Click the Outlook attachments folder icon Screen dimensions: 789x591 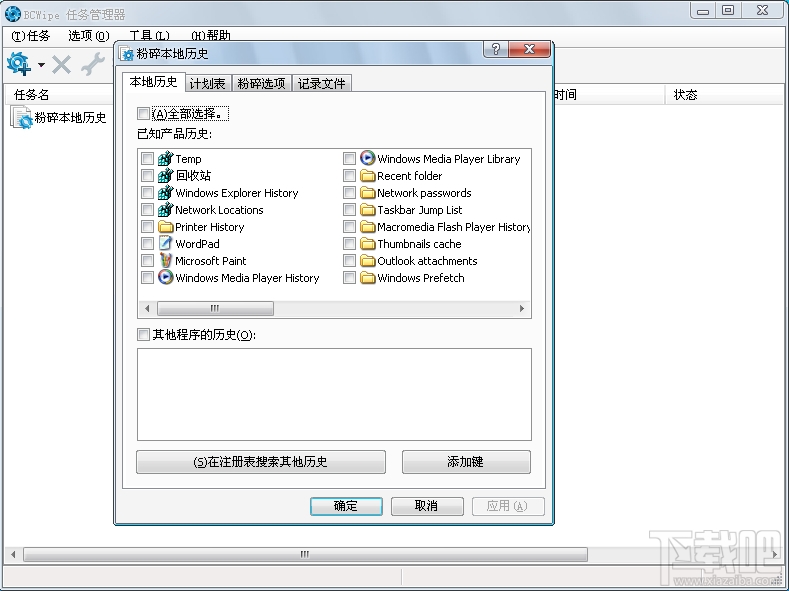point(368,261)
